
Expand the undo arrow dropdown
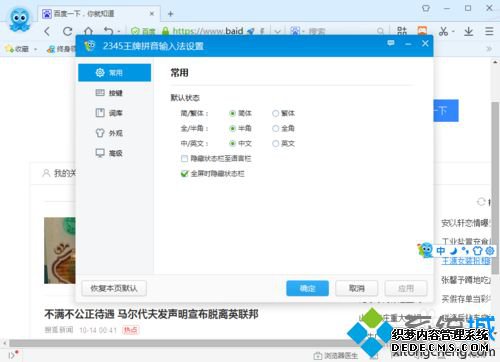click(119, 32)
